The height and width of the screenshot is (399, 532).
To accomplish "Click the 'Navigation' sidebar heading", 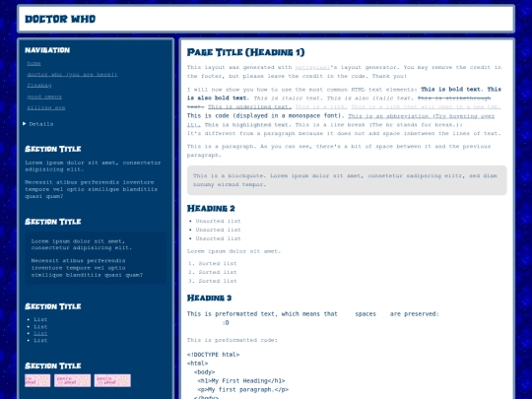I will 47,50.
